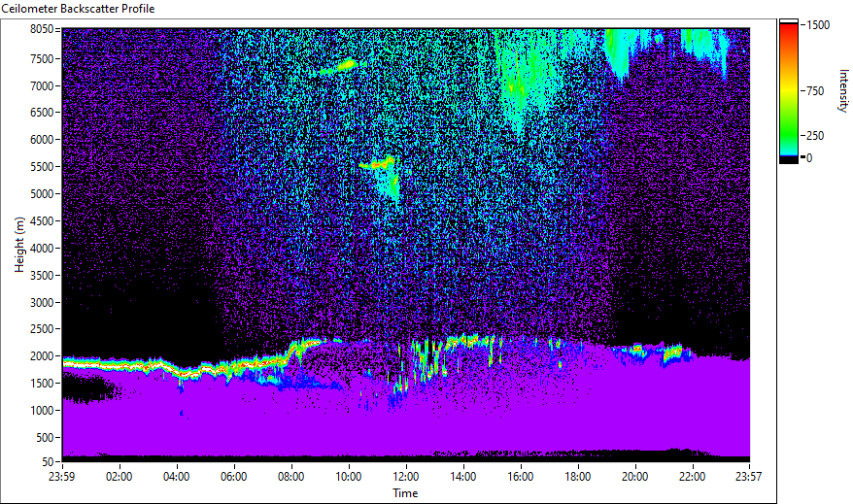Click the 16:00 time tick label

[521, 477]
